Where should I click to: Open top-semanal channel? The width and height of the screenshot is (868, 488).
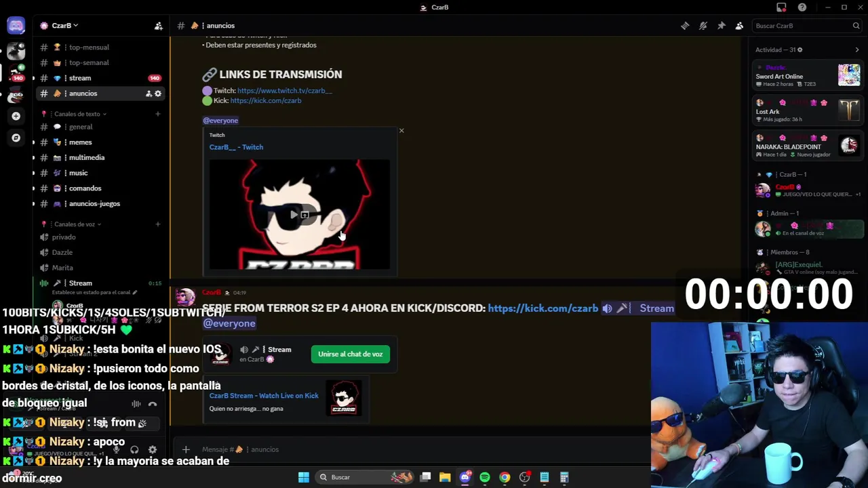point(100,63)
